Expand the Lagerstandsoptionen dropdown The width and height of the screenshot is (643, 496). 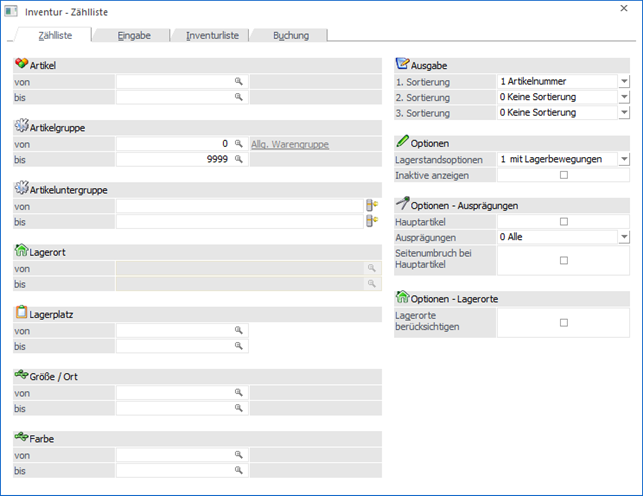pos(623,159)
